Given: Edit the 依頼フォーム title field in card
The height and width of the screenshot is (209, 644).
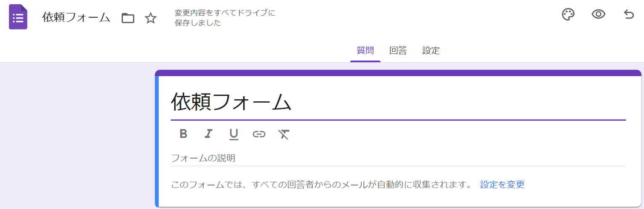Looking at the screenshot, I should coord(398,102).
